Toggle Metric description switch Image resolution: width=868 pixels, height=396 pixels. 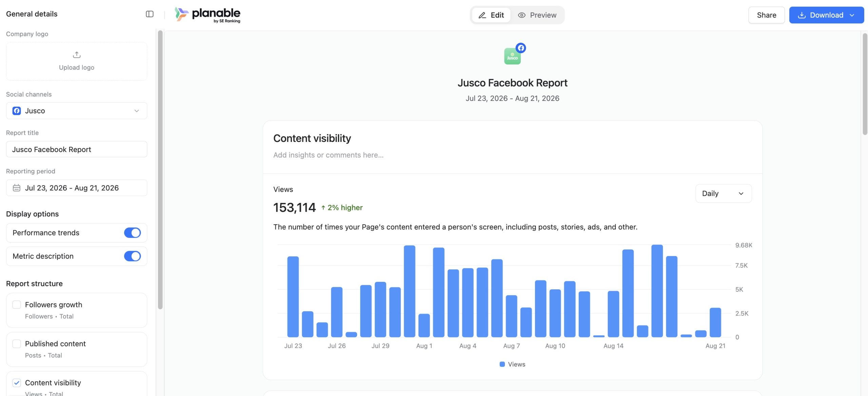[132, 256]
